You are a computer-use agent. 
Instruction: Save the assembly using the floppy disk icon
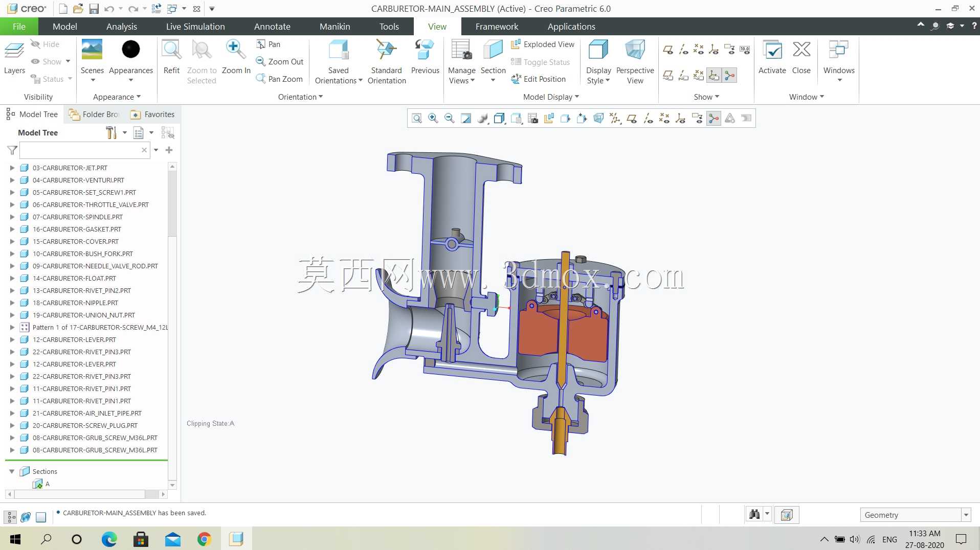pos(94,9)
